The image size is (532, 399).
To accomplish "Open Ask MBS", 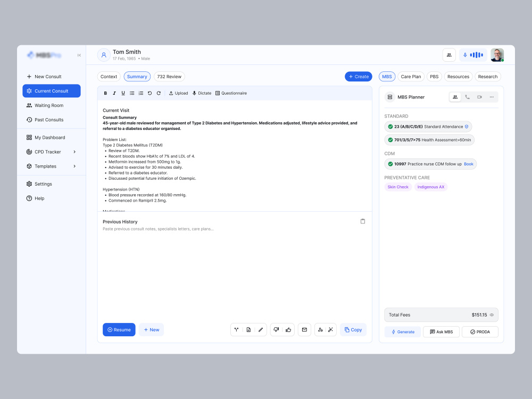I will pos(442,332).
